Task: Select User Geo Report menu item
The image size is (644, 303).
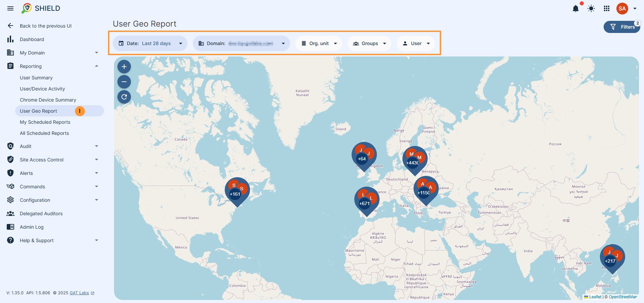Action: coord(60,111)
